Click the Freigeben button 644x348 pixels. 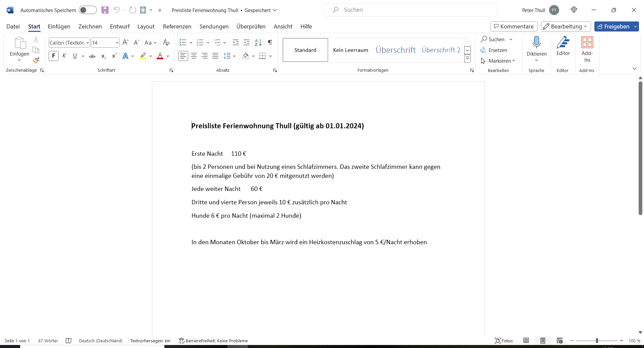coord(613,26)
